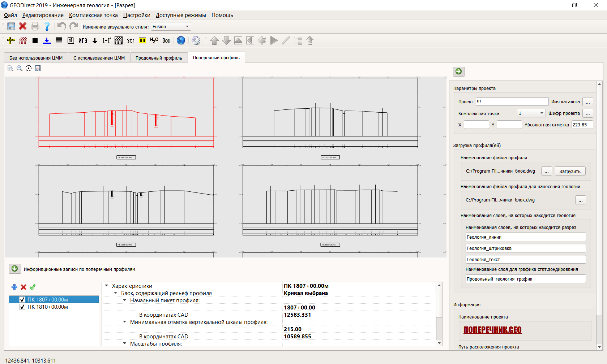Select the yellow cross ruler tool icon
The image size is (607, 364).
[11, 40]
